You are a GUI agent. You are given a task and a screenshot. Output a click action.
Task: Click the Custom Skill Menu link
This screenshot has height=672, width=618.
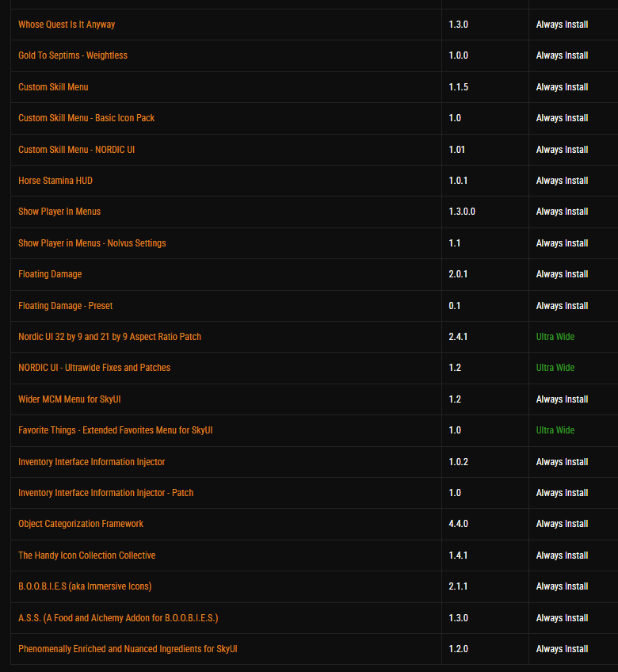[53, 87]
